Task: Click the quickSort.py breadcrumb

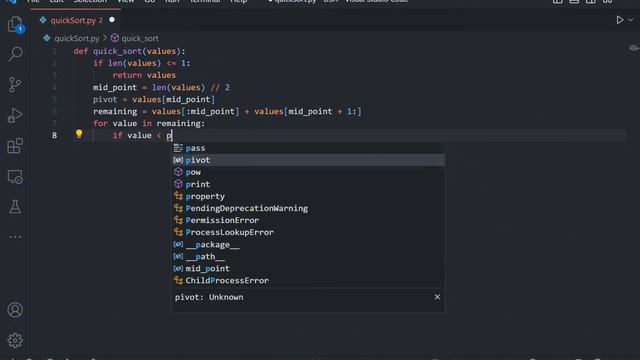Action: point(77,38)
